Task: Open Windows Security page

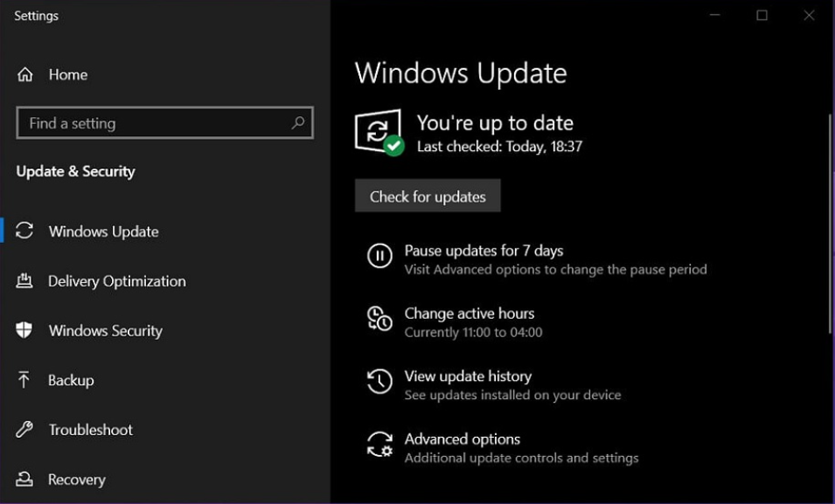Action: click(106, 330)
